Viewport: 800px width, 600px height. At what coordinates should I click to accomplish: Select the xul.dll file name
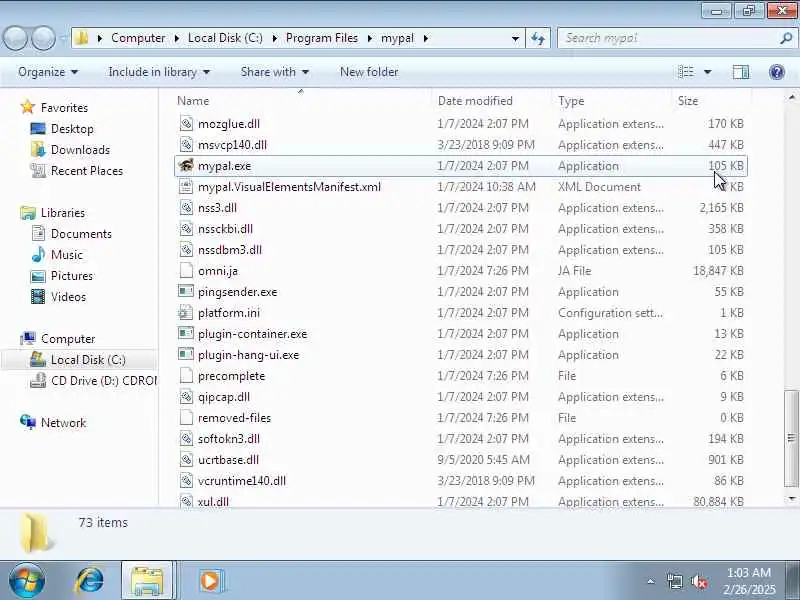[x=213, y=502]
